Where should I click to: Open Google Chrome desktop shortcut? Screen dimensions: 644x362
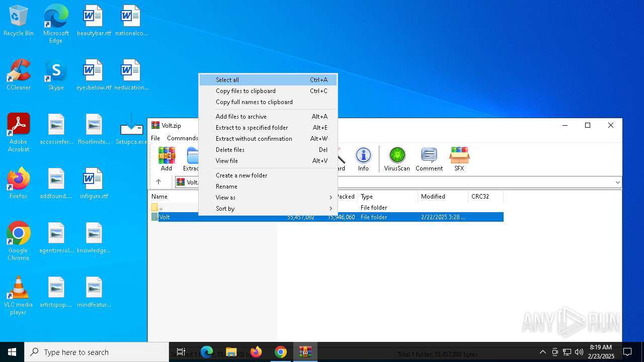click(19, 241)
